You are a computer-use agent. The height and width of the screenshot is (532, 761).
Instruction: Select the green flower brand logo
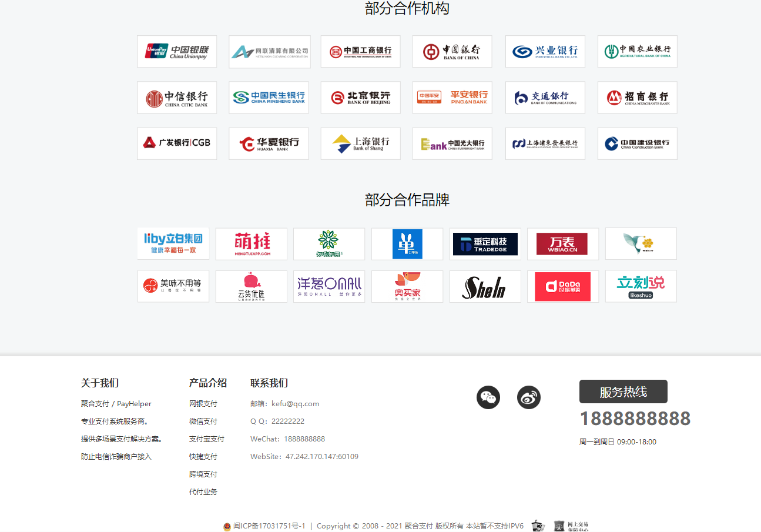tap(329, 244)
